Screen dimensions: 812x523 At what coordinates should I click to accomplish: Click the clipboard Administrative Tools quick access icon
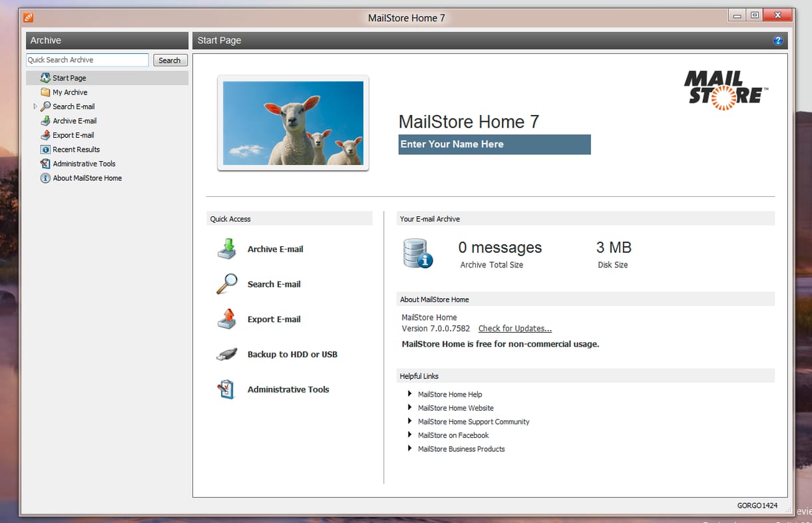click(x=227, y=389)
